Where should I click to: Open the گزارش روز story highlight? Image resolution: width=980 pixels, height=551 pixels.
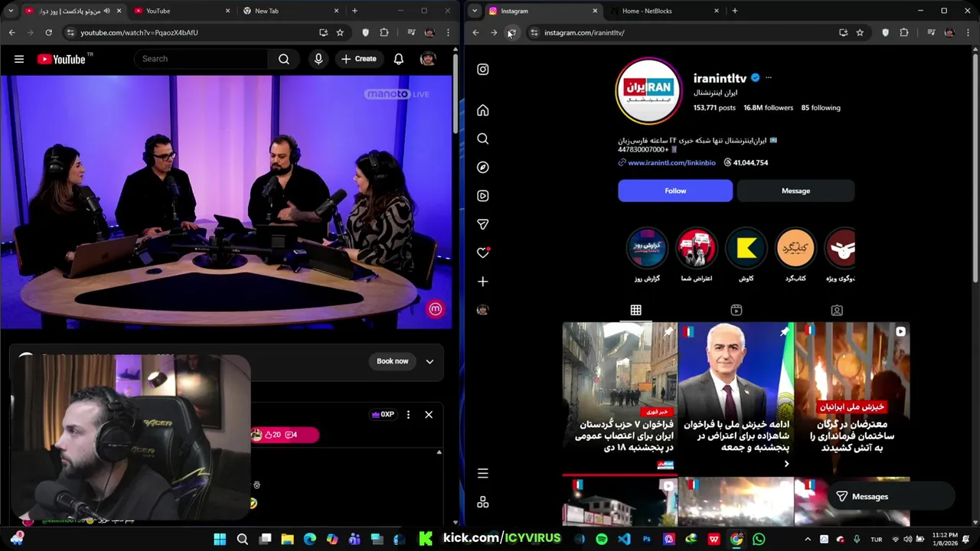pos(647,249)
